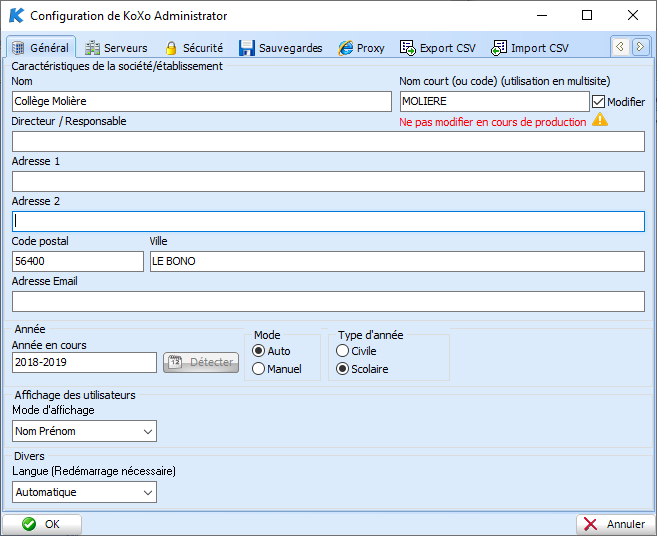Click the Ville field with LE BONO
Image resolution: width=657 pixels, height=536 pixels.
[x=397, y=262]
